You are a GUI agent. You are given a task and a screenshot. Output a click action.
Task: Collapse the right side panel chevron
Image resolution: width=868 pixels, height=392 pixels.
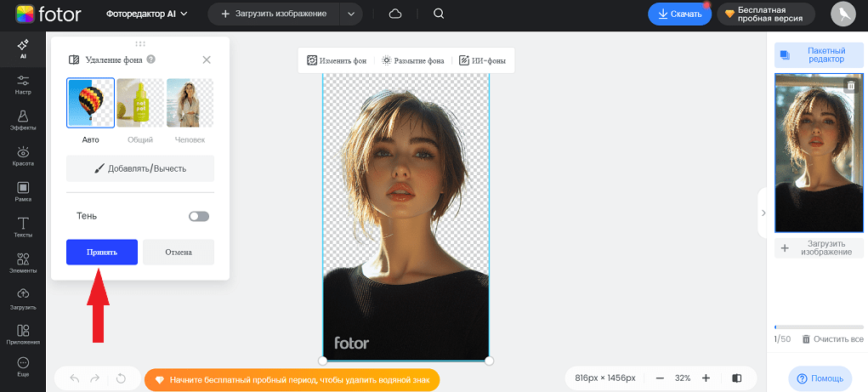click(x=763, y=213)
